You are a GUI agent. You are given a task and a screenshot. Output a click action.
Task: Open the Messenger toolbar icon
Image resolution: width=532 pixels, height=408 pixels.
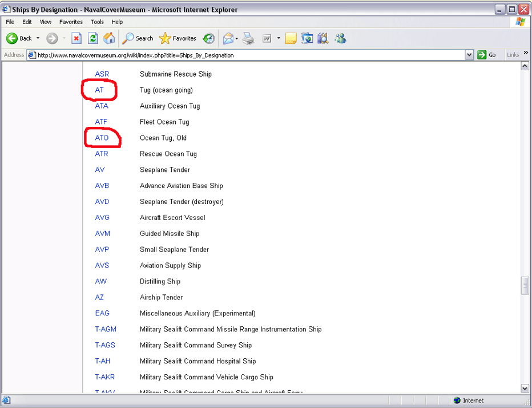(x=341, y=38)
